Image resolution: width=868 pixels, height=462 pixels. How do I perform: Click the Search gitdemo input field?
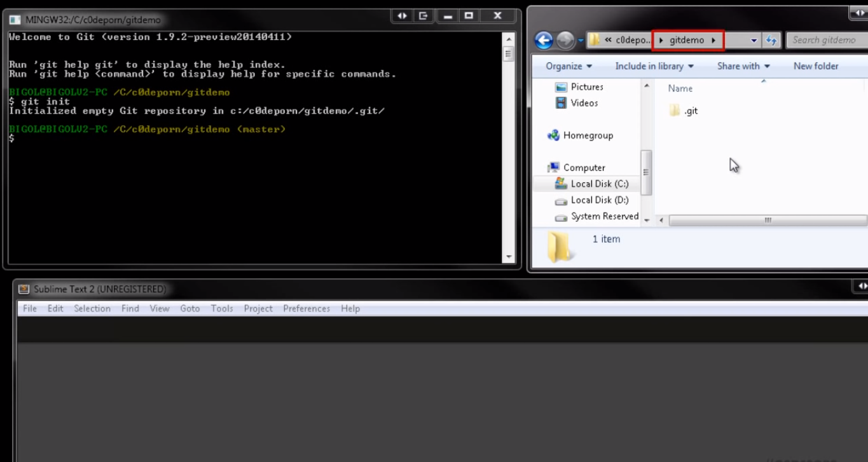point(827,40)
